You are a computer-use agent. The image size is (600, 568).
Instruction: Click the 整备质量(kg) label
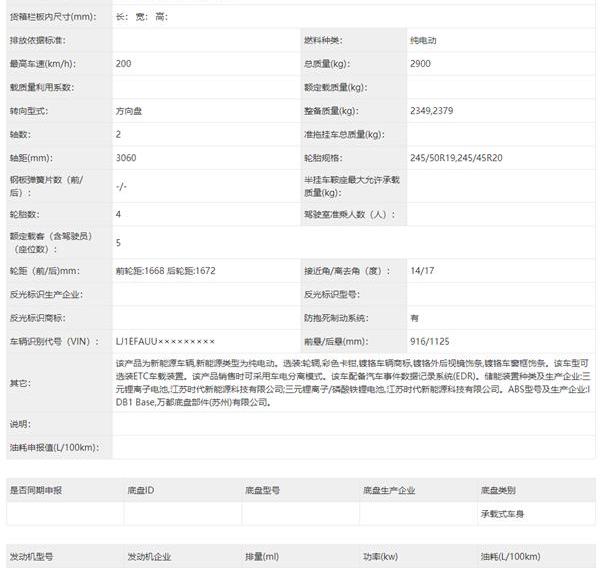click(331, 111)
